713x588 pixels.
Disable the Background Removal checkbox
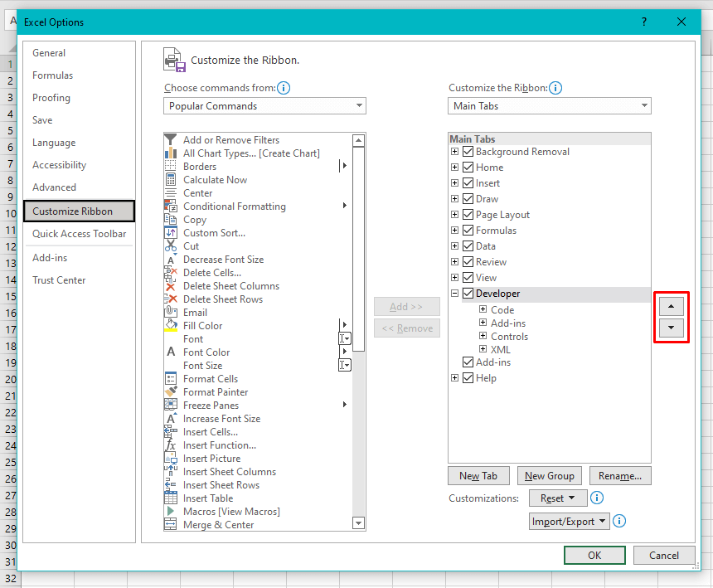pyautogui.click(x=468, y=152)
